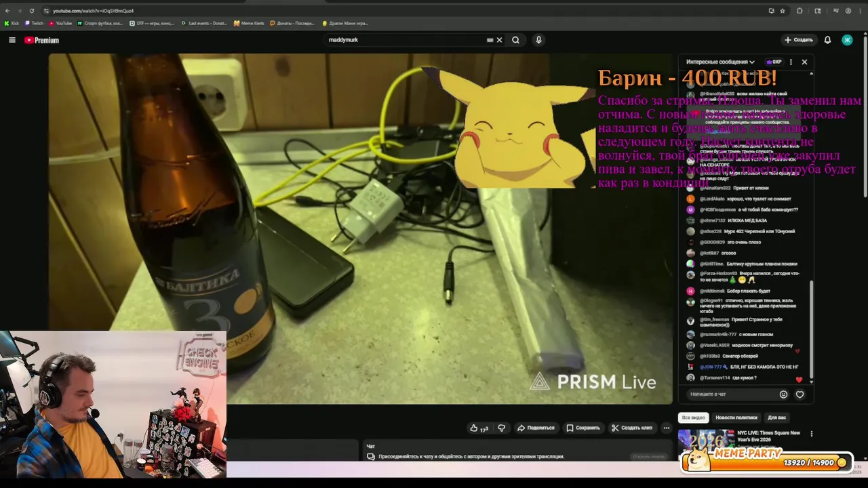Start voice search with the microphone
Screen dimensions: 868x488
538,40
